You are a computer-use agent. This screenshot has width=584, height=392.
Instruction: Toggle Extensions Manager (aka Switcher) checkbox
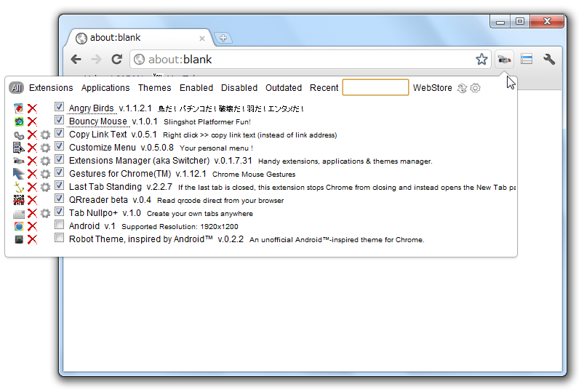[x=59, y=159]
